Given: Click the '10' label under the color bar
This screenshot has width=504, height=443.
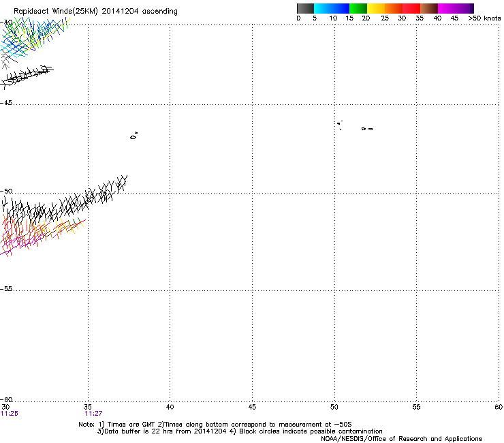Looking at the screenshot, I should [x=333, y=18].
